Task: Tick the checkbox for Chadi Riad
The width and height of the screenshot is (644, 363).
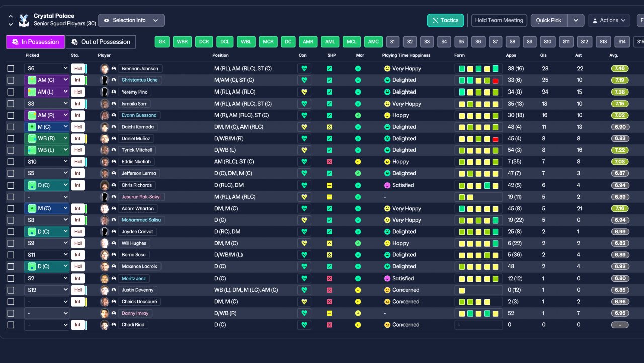Action: tap(11, 325)
